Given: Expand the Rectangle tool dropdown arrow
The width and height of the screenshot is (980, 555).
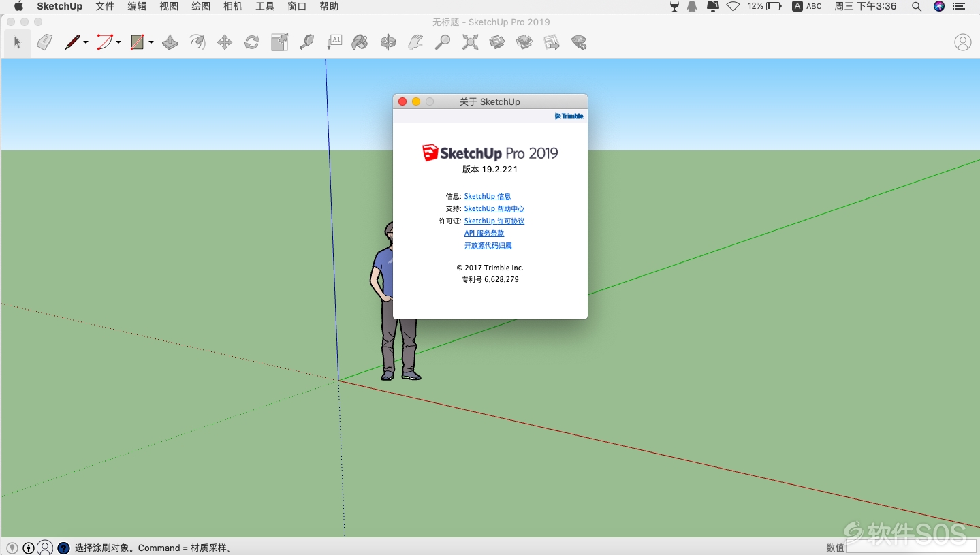Looking at the screenshot, I should tap(151, 43).
